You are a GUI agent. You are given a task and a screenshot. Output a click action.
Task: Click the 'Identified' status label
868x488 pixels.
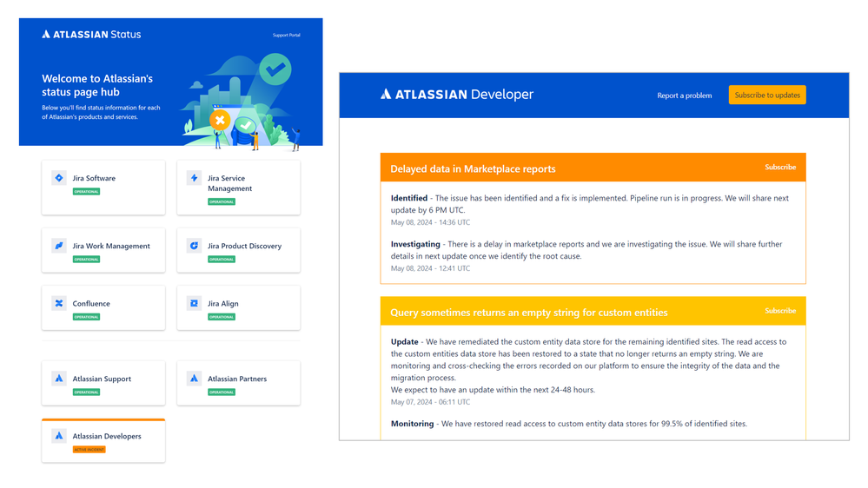coord(409,198)
